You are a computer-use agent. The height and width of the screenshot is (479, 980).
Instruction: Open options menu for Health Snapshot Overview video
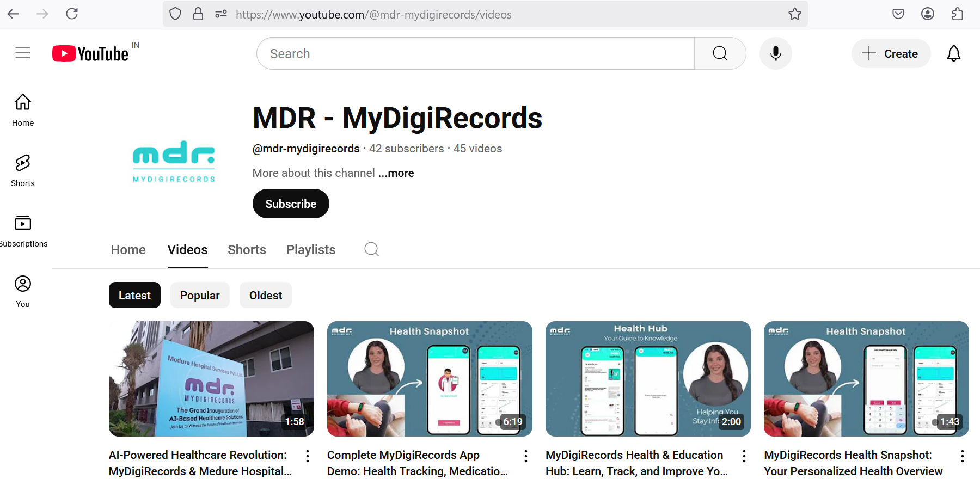pos(963,456)
